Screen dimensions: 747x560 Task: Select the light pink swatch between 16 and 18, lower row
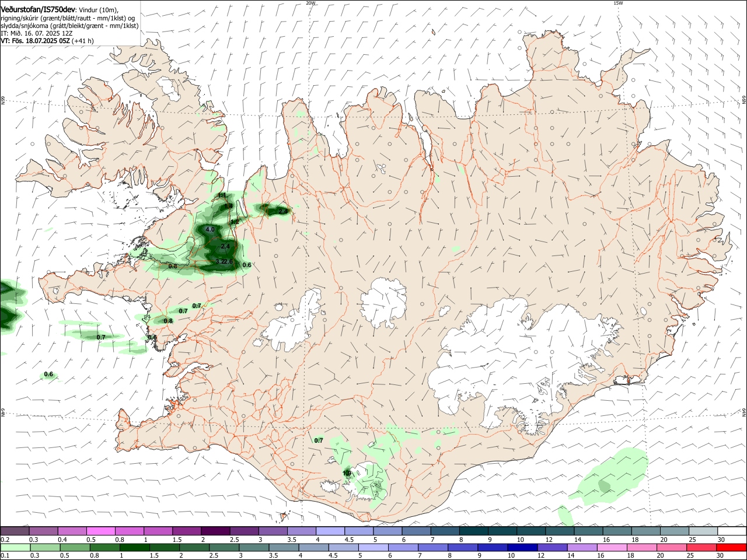click(612, 547)
